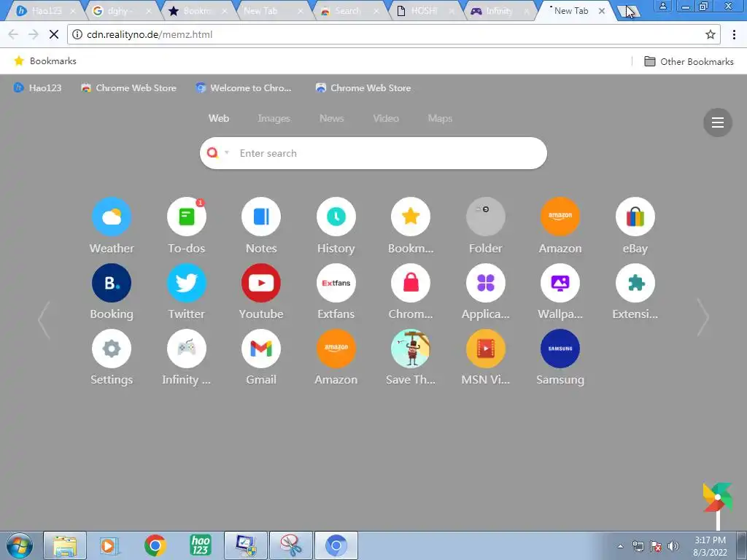Screen dimensions: 747x560
Task: Open the To-dos shortcut
Action: click(x=186, y=217)
